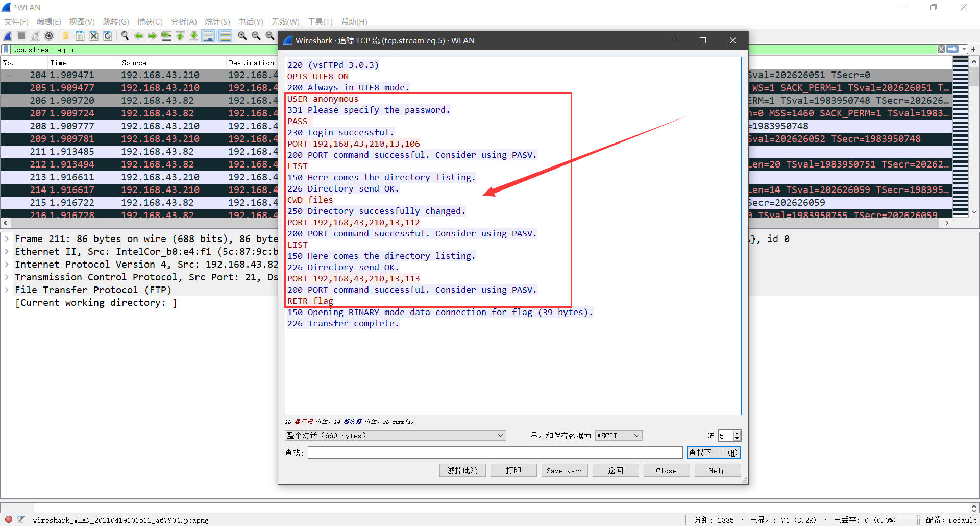
Task: Click the reload capture file icon
Action: 108,36
